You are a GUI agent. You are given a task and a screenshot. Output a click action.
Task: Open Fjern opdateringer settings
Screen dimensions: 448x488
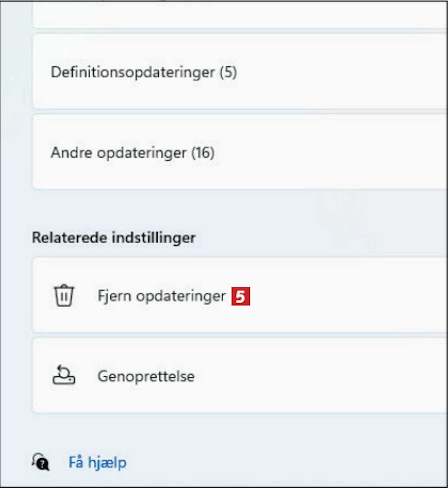tap(240, 295)
